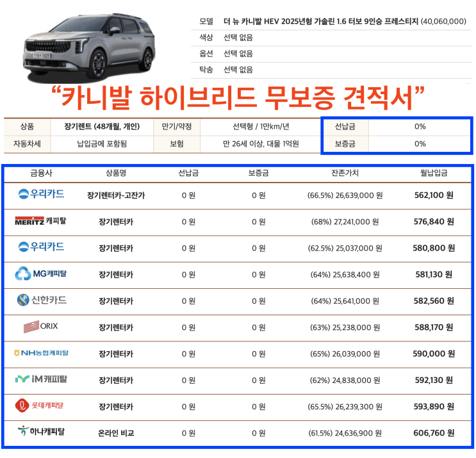Click the 신한카드 logo
The width and height of the screenshot is (476, 458).
(42, 300)
